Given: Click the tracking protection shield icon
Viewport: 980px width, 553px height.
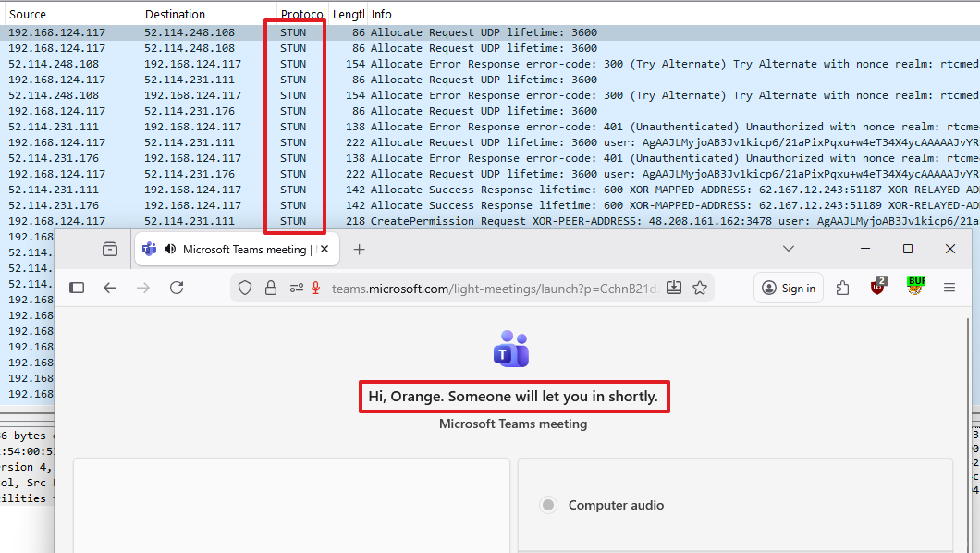Looking at the screenshot, I should pos(245,288).
